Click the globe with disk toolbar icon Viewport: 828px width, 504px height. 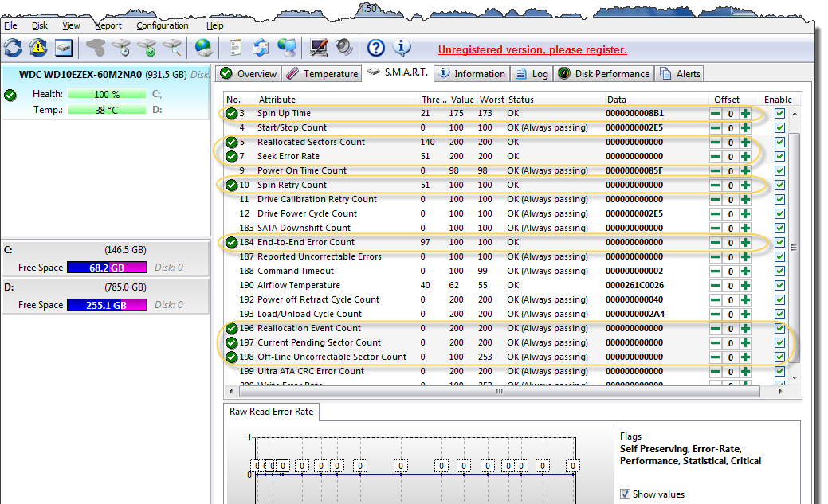tap(204, 48)
